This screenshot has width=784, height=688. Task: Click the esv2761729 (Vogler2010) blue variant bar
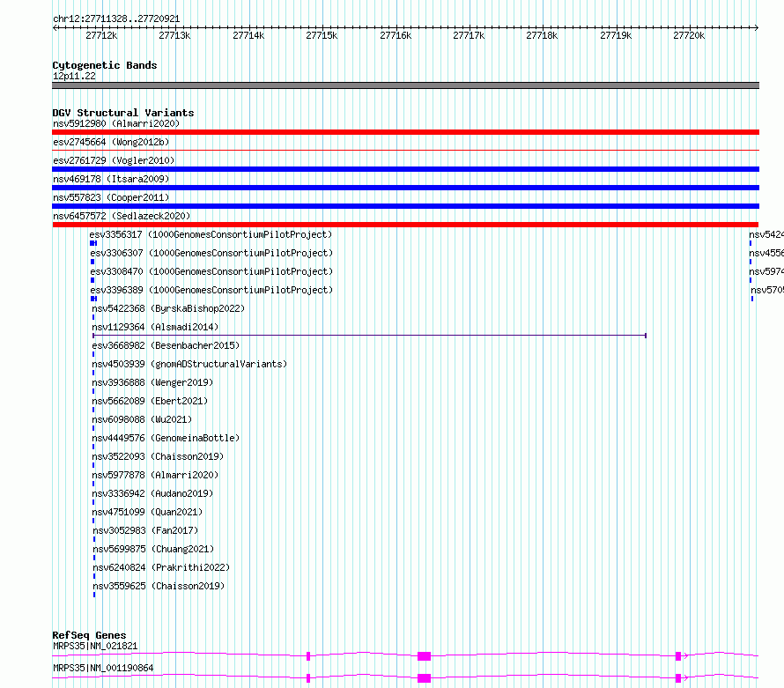[x=405, y=169]
